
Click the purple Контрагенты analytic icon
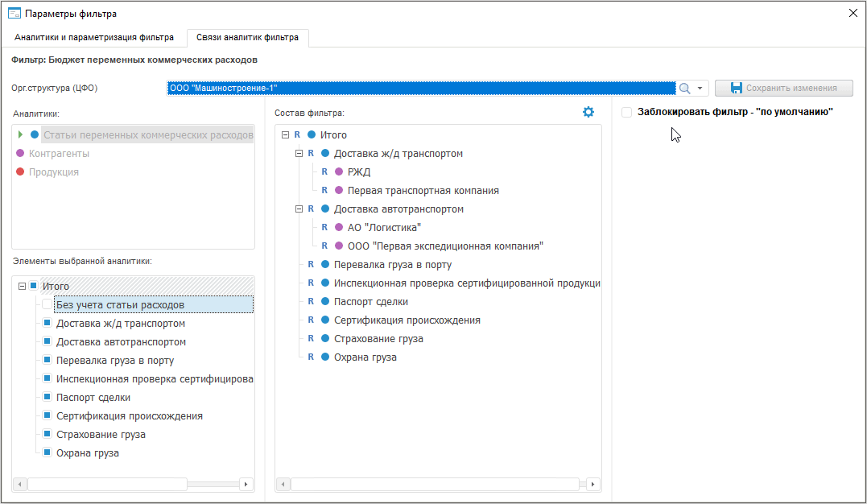(x=20, y=153)
